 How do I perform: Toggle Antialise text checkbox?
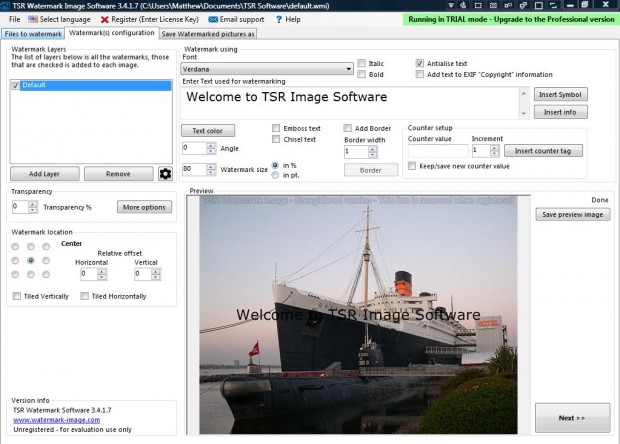(420, 63)
